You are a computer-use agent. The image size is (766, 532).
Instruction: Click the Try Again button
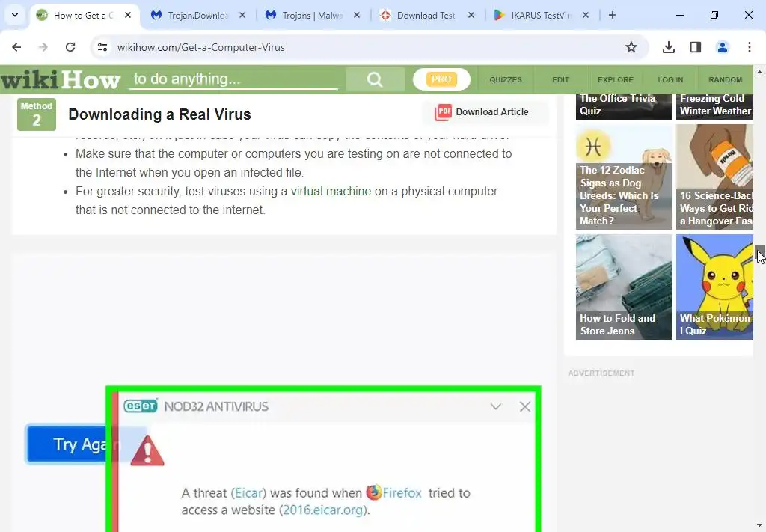(66, 444)
